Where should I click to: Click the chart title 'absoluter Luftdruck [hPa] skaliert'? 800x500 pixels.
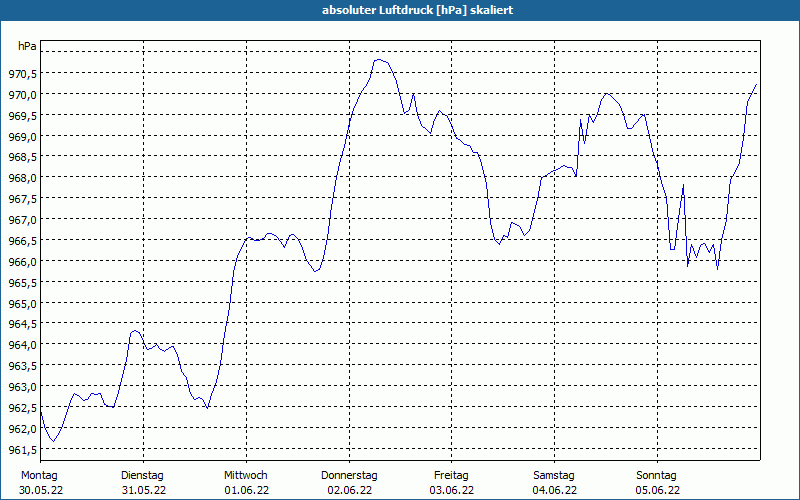pyautogui.click(x=417, y=10)
